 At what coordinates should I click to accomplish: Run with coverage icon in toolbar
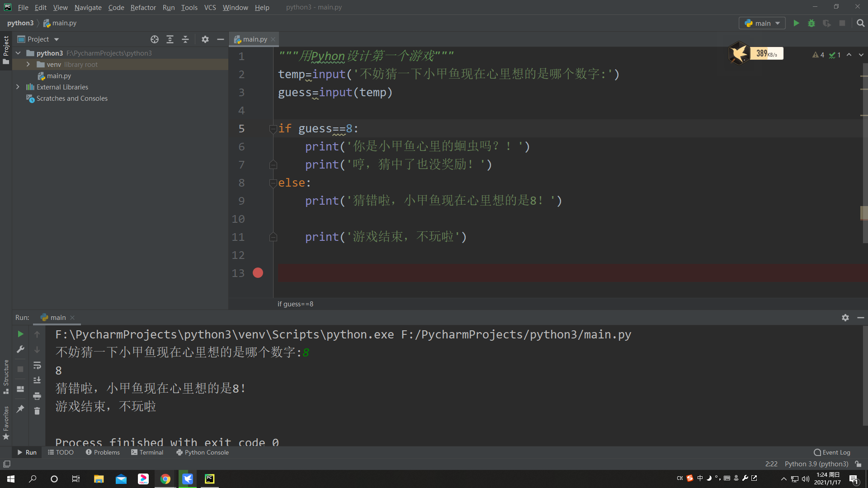(x=827, y=23)
